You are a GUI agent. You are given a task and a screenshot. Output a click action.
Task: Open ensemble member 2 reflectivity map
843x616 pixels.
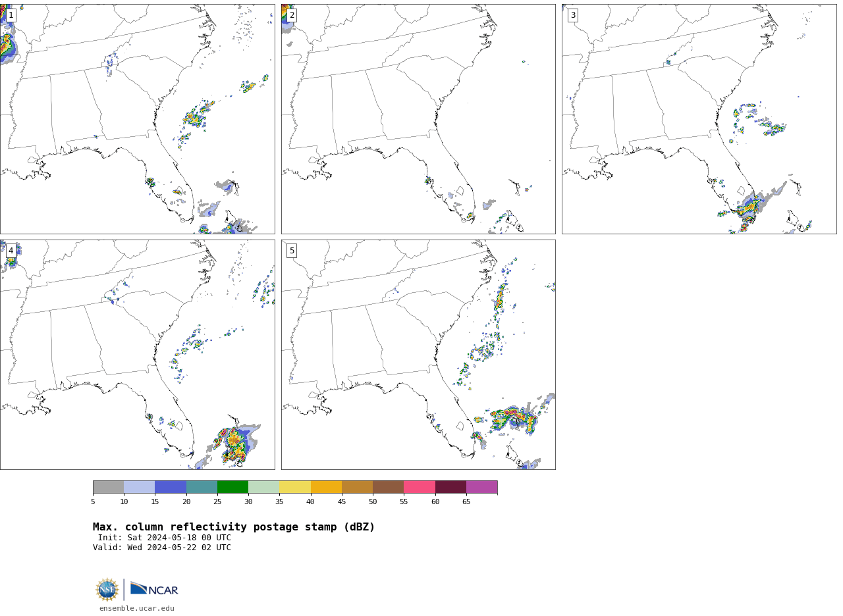[x=418, y=119]
